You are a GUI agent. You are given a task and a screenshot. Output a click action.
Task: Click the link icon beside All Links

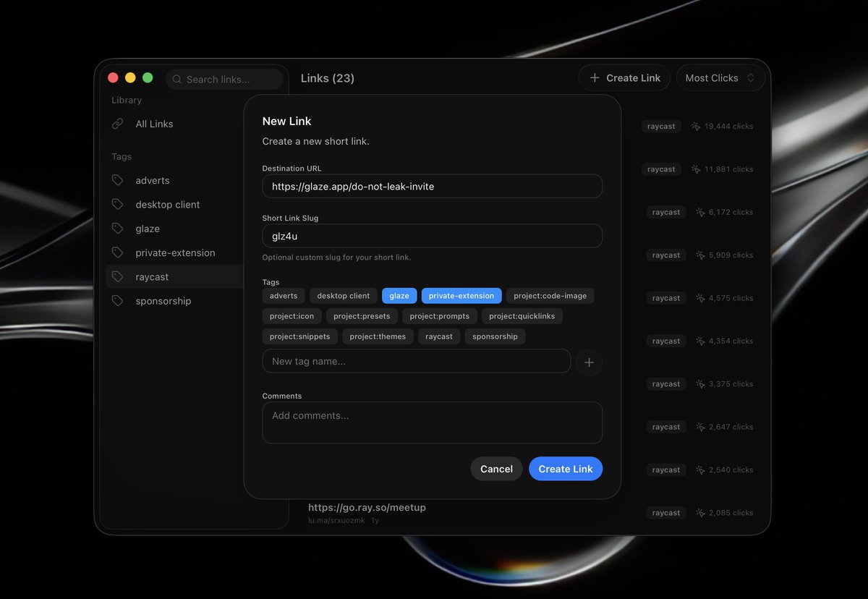tap(117, 124)
